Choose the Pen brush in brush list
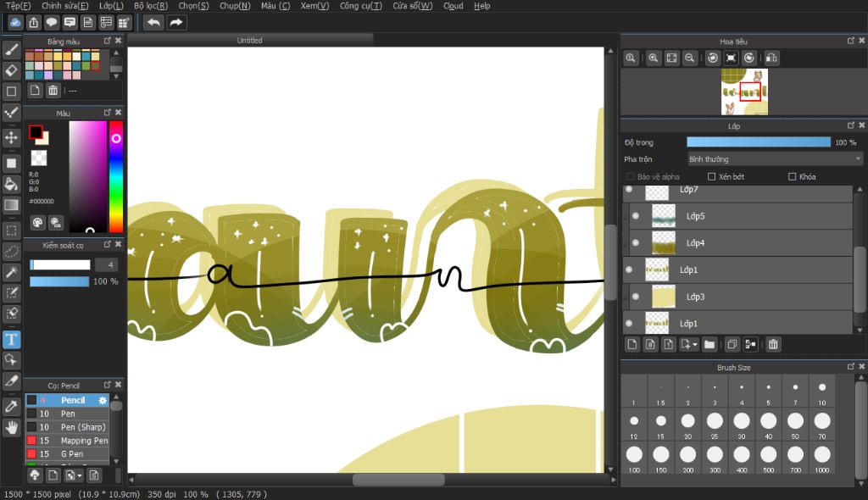 (x=67, y=414)
